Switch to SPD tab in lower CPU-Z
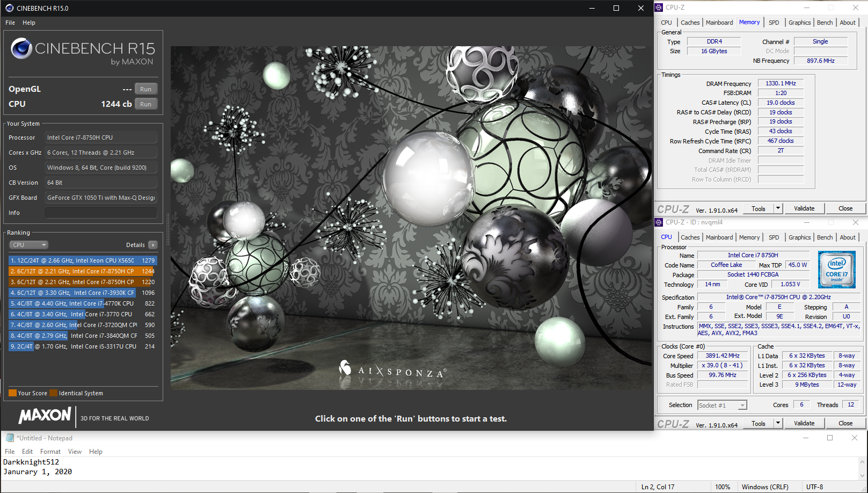 [774, 237]
